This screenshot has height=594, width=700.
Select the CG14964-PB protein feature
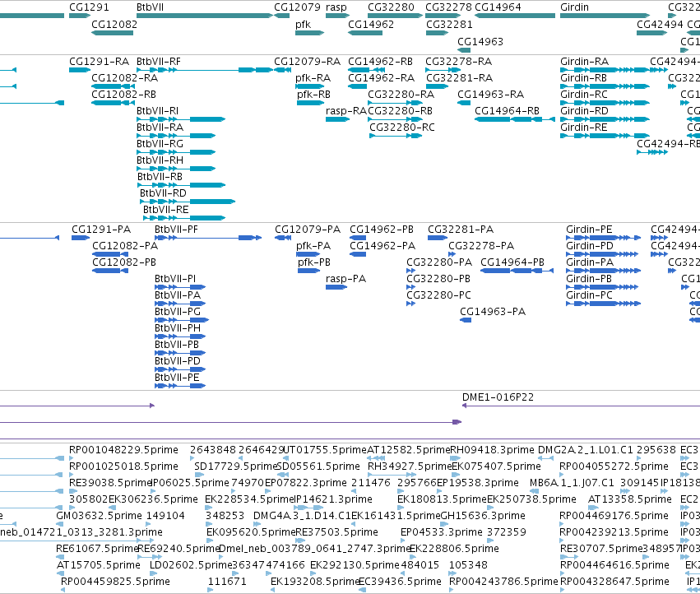(x=517, y=271)
